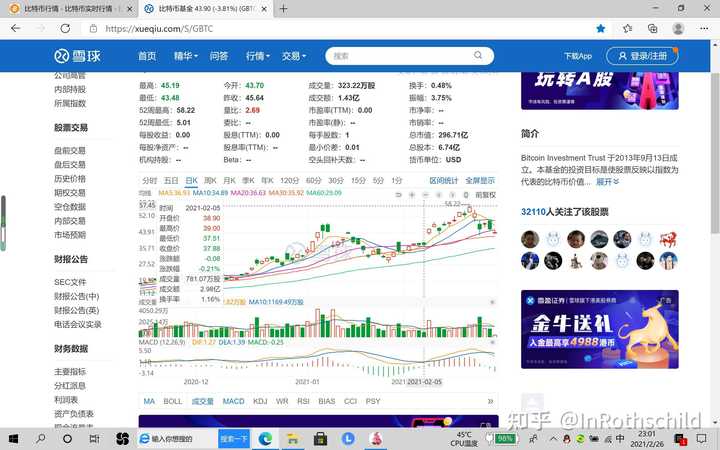Toggle the KDJ indicator
720x450 pixels.
pos(260,401)
